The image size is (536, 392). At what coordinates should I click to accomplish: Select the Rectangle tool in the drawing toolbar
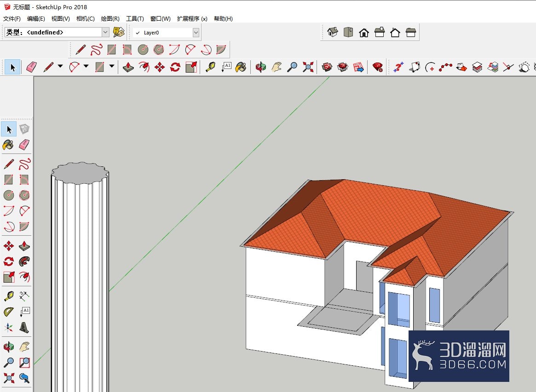point(111,50)
